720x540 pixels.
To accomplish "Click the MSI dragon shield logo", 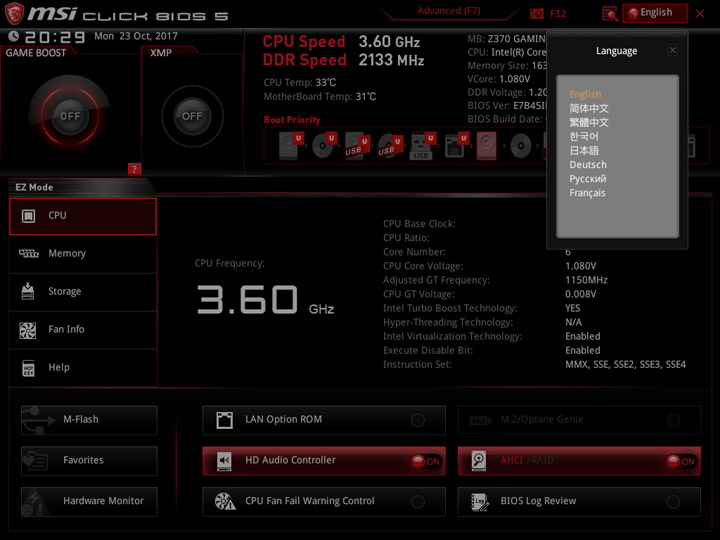I will point(14,14).
